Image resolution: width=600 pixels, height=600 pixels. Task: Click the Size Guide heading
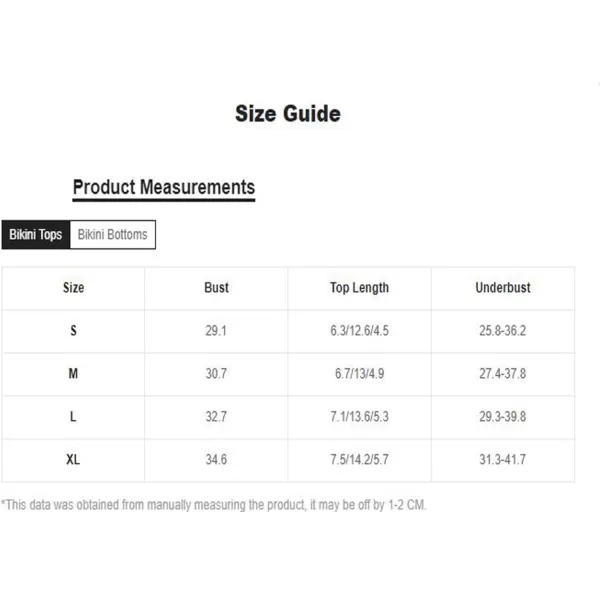(288, 114)
